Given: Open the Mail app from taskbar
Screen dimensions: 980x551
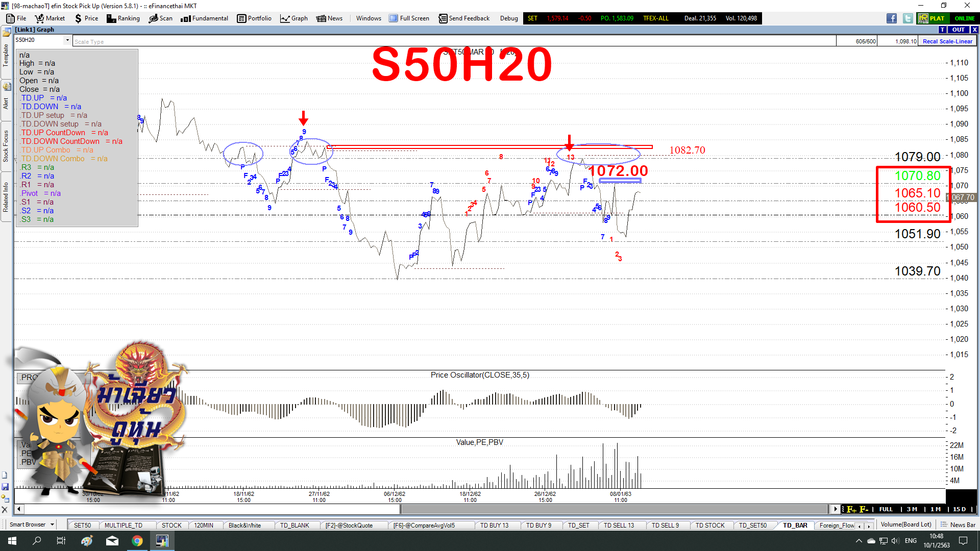Looking at the screenshot, I should [112, 541].
